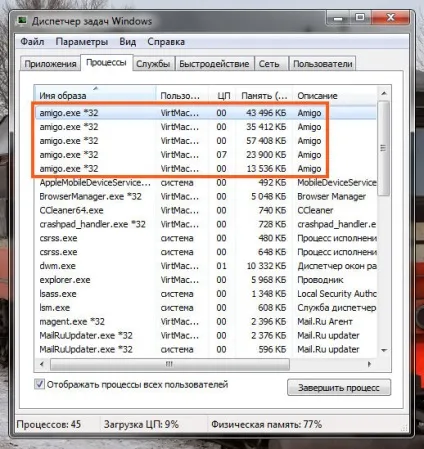Open the Параметры menu
The width and height of the screenshot is (424, 449).
point(82,42)
